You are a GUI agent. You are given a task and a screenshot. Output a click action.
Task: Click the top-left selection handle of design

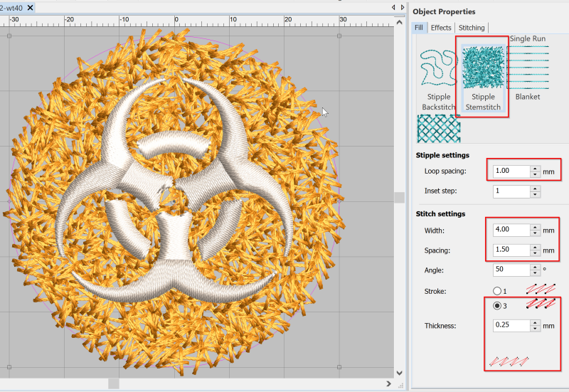tap(9, 36)
